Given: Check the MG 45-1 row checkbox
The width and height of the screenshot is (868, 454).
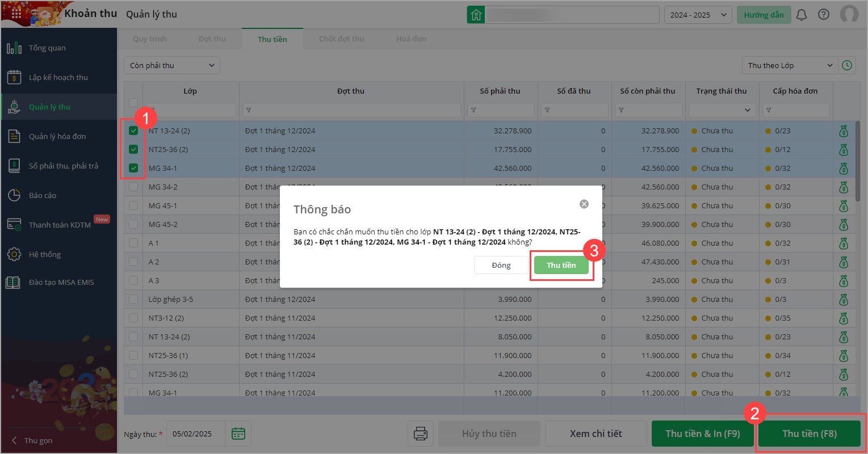Looking at the screenshot, I should point(133,206).
